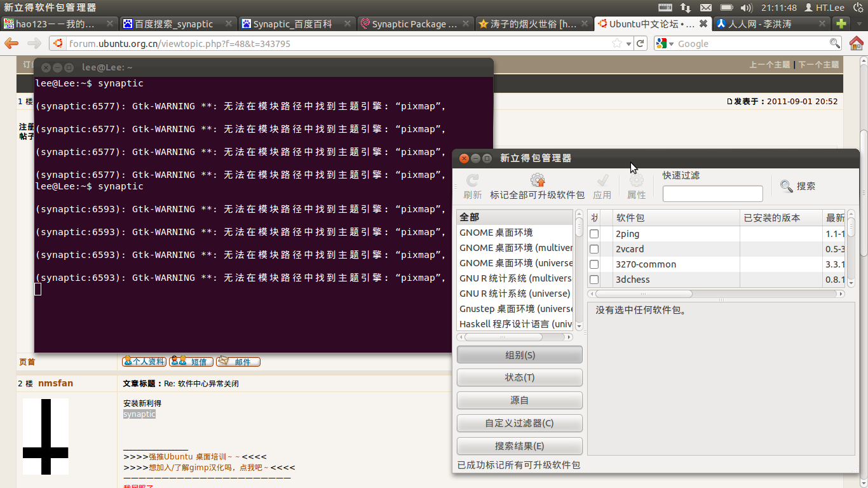Image resolution: width=868 pixels, height=488 pixels.
Task: Click the Apply (应用) toolbar icon
Action: click(x=602, y=180)
